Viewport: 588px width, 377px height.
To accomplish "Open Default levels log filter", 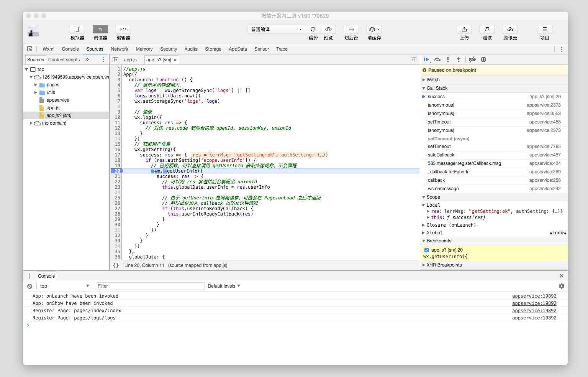I will pyautogui.click(x=224, y=286).
